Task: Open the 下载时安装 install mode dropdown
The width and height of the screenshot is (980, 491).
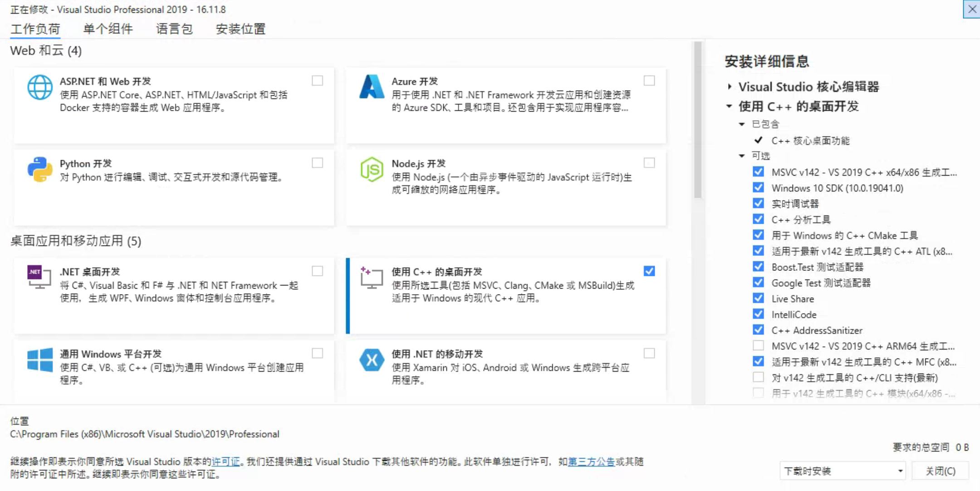Action: (843, 471)
